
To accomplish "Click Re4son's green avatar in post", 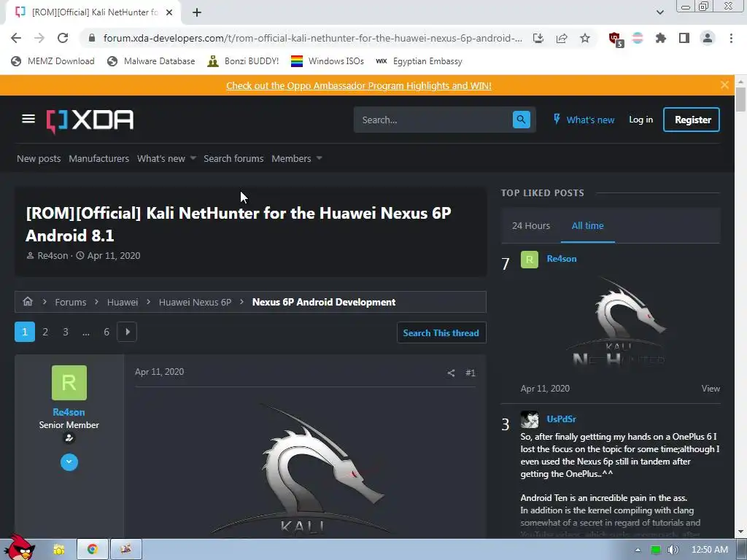I will [69, 383].
